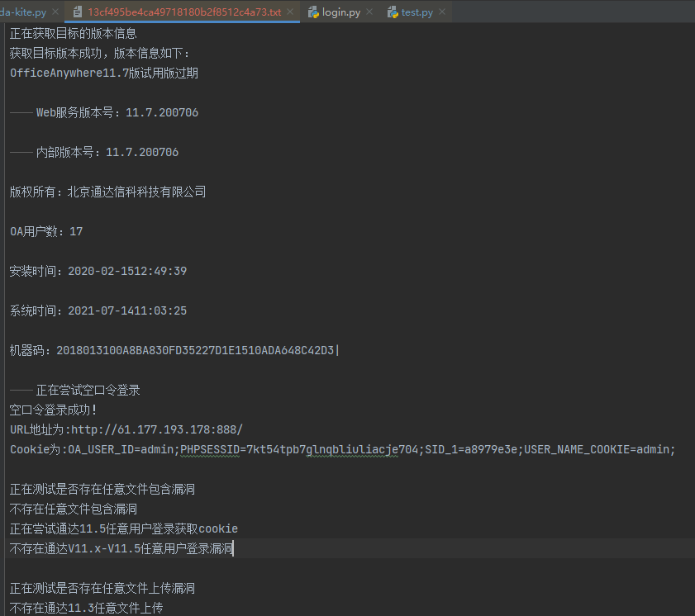Click the text 'OfficeAnywhere11.7版试用版过期'

pos(104,73)
